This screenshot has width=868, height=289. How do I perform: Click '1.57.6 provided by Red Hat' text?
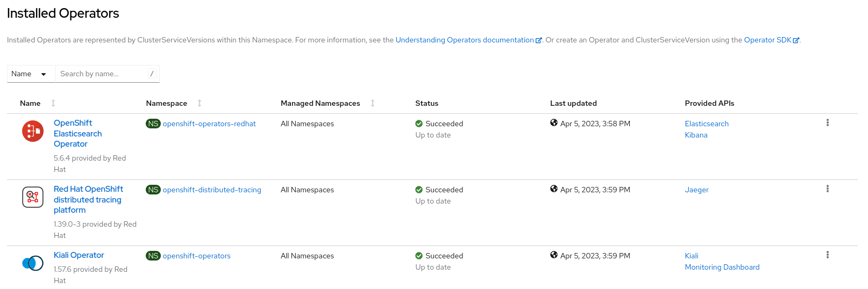coord(90,274)
